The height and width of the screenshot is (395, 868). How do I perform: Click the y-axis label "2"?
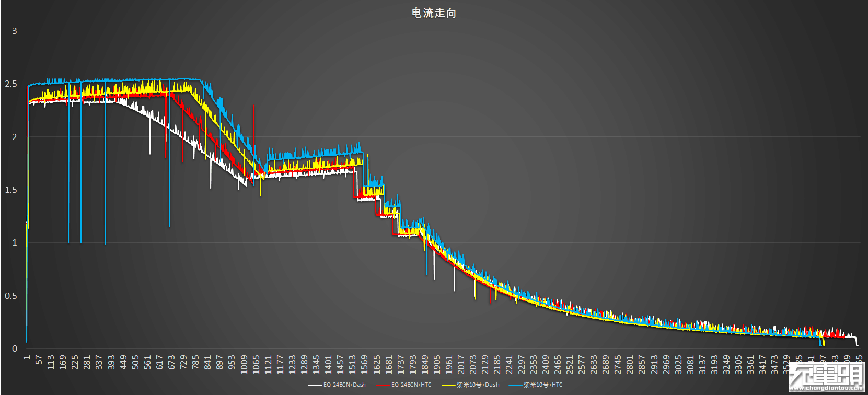coord(15,137)
